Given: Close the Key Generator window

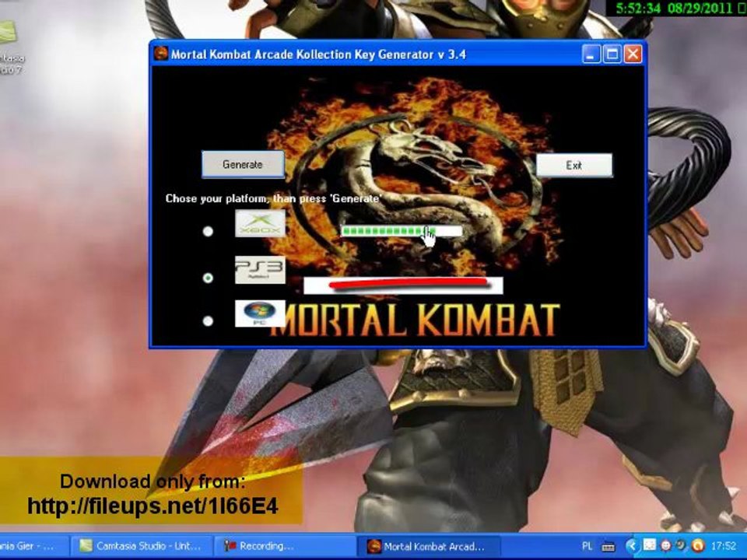Looking at the screenshot, I should (633, 54).
